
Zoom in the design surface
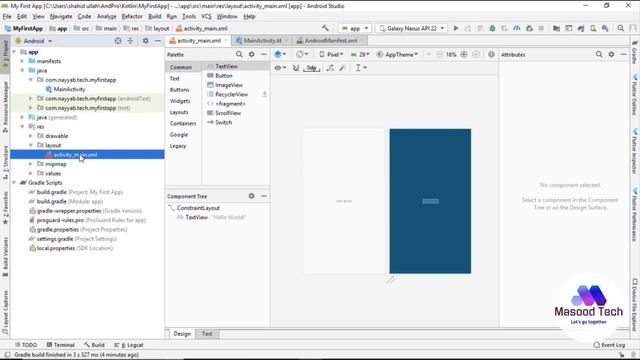[464, 54]
